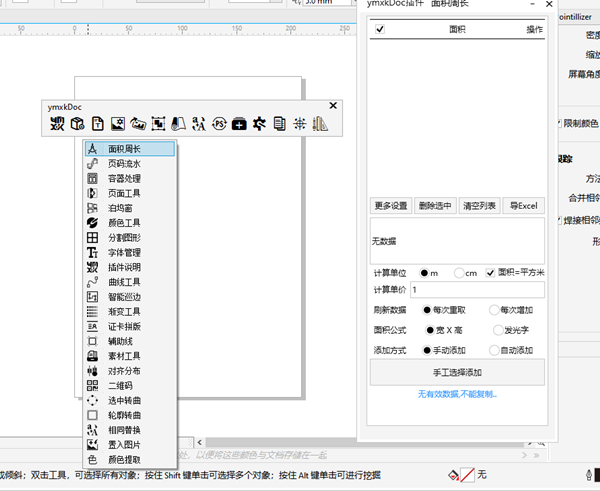Select 对齐分布 in the menu
600x491 pixels.
tap(130, 371)
